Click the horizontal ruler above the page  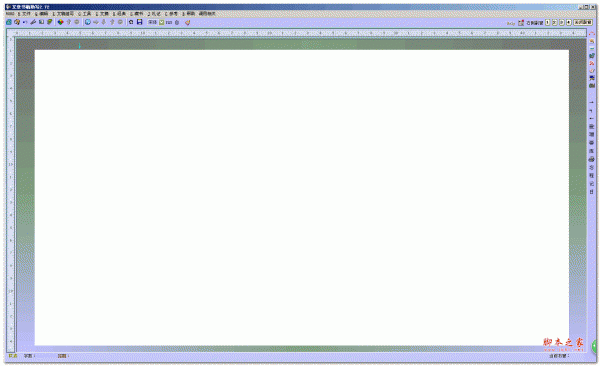(297, 33)
